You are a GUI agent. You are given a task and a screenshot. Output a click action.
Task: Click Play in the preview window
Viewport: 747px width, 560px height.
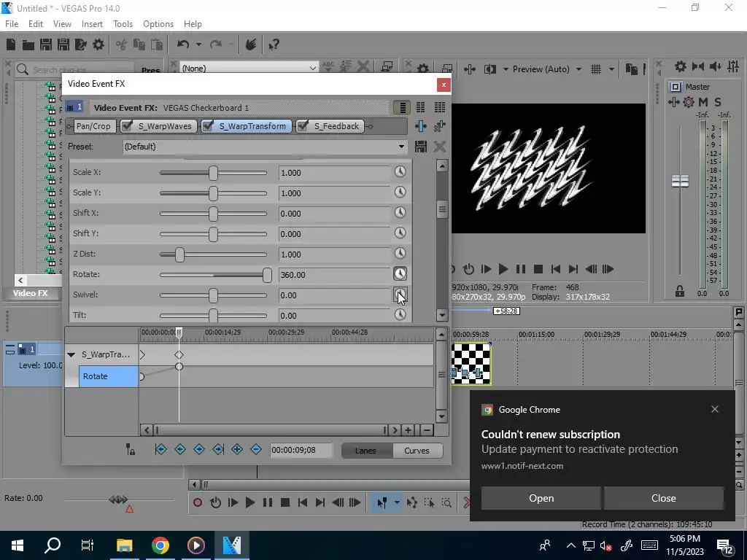click(503, 269)
